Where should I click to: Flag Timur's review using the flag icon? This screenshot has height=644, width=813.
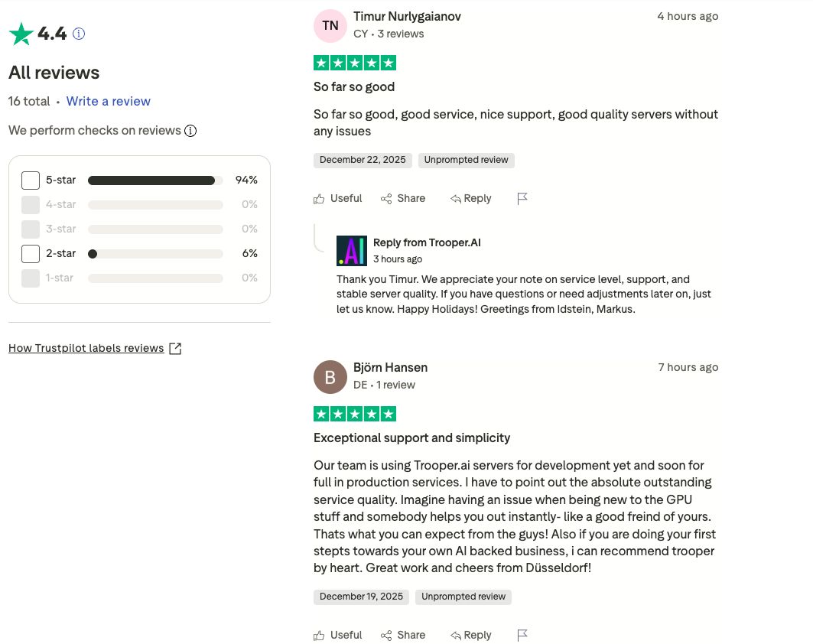(x=522, y=198)
